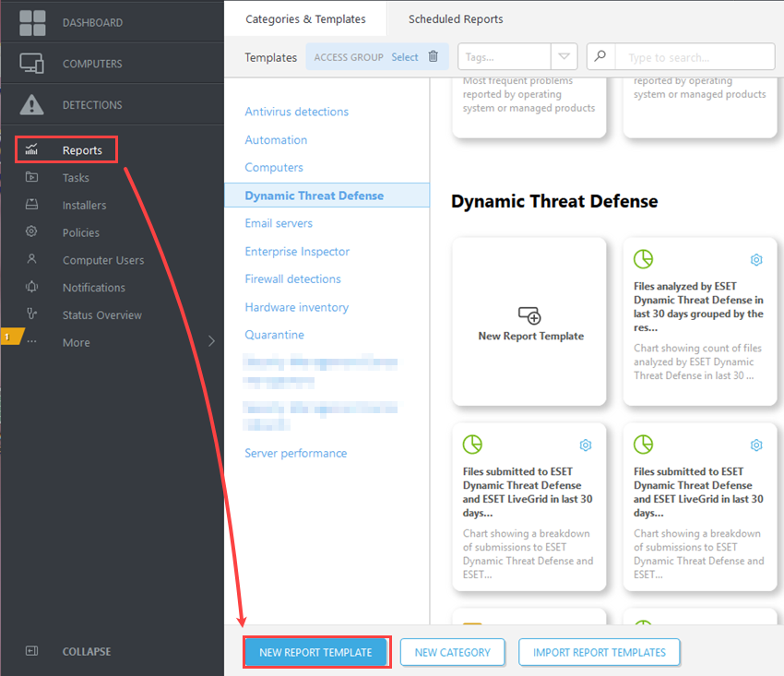Select Dynamic Threat Defense category
Viewport: 784px width, 676px height.
coord(327,195)
